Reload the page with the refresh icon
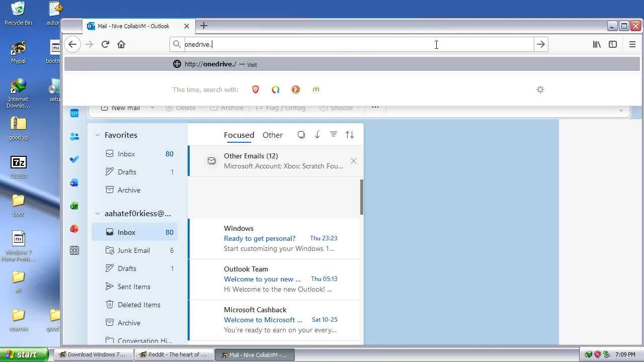Viewport: 644px width, 362px height. 105,44
